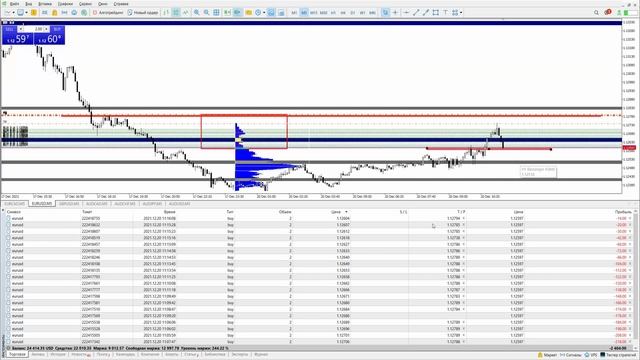Image resolution: width=640 pixels, height=360 pixels.
Task: Open a new chart from the toolbar
Action: click(x=7, y=13)
